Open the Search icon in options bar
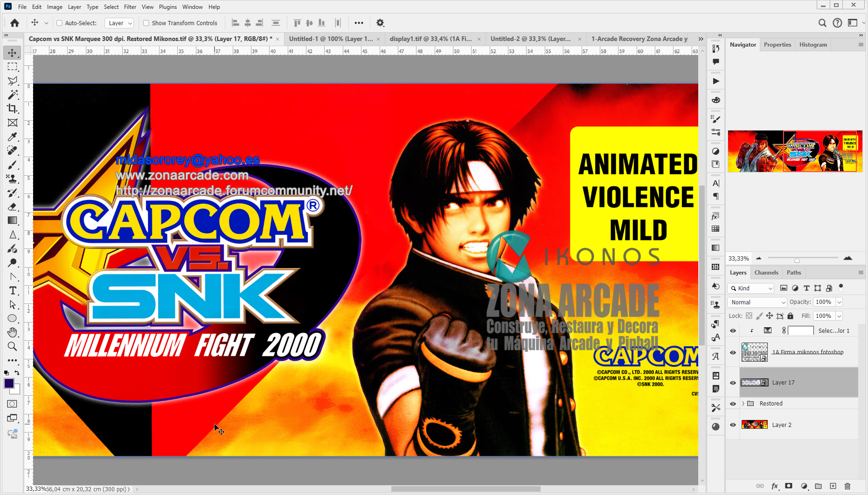Image resolution: width=868 pixels, height=495 pixels. click(x=822, y=23)
